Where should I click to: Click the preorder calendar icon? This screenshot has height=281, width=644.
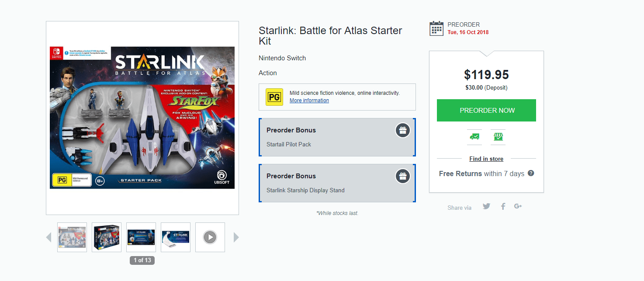(x=436, y=28)
